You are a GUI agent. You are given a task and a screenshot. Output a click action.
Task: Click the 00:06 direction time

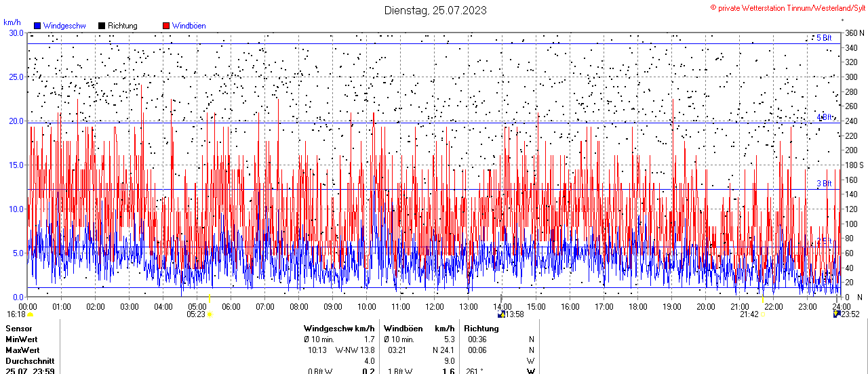point(478,350)
